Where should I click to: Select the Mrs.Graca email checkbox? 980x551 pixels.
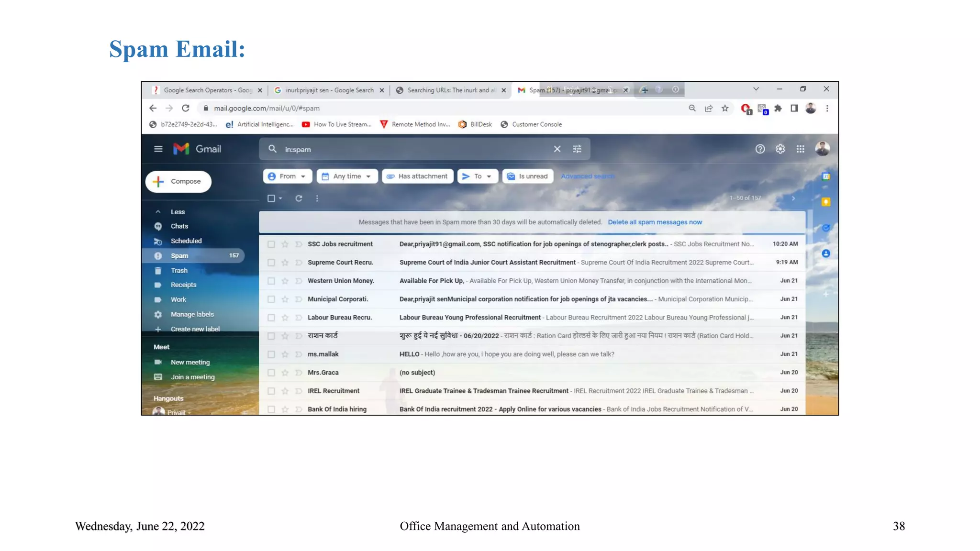271,373
